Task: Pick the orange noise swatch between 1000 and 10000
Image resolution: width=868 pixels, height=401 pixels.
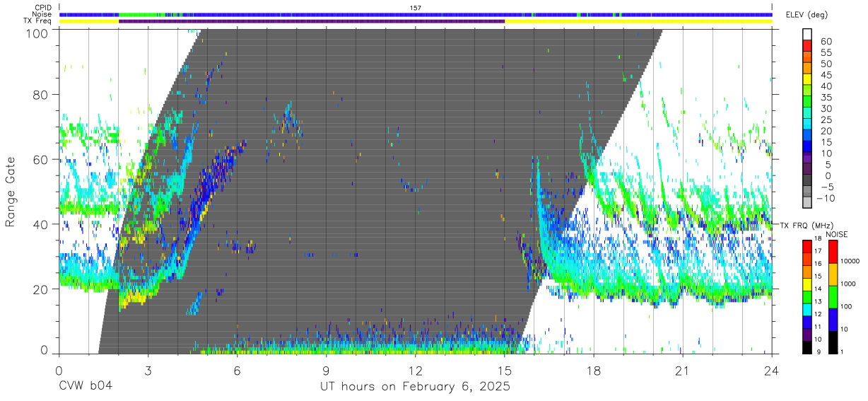Action: pos(832,274)
